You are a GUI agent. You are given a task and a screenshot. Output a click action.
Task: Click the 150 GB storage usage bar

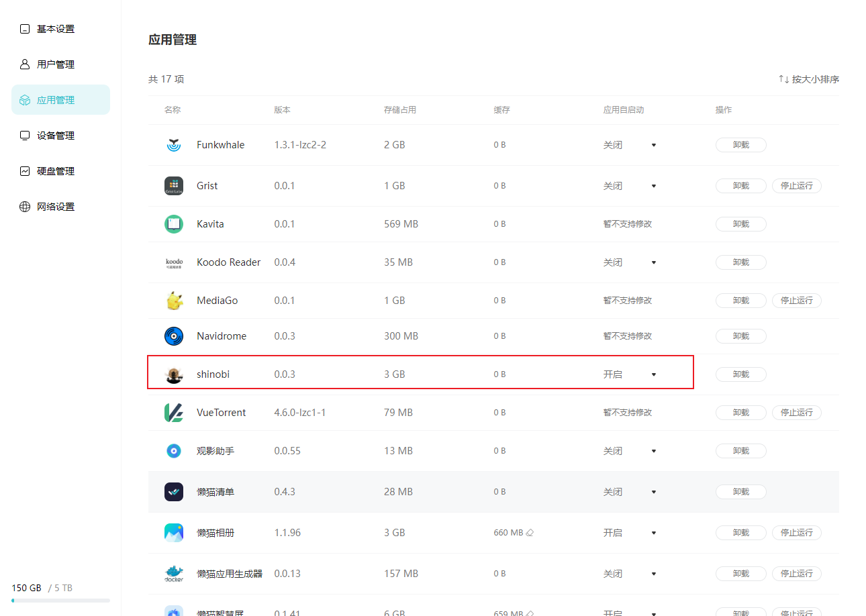[x=60, y=601]
